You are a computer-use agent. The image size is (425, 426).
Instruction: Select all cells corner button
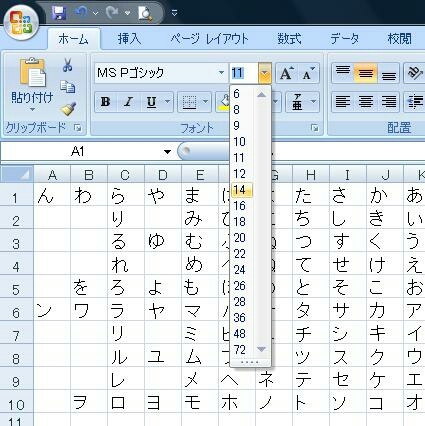(17, 174)
